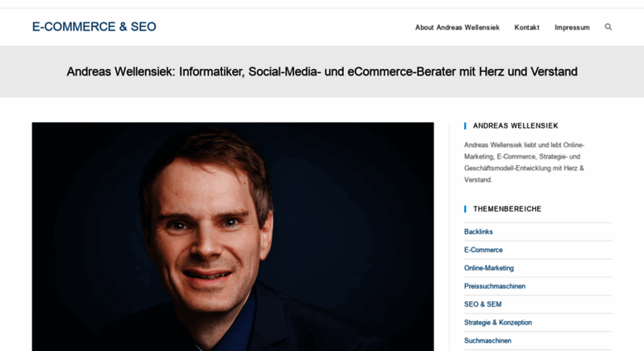The width and height of the screenshot is (644, 351).
Task: Click the ANDREAS WELLENSIEK sidebar heading
Action: [x=516, y=126]
